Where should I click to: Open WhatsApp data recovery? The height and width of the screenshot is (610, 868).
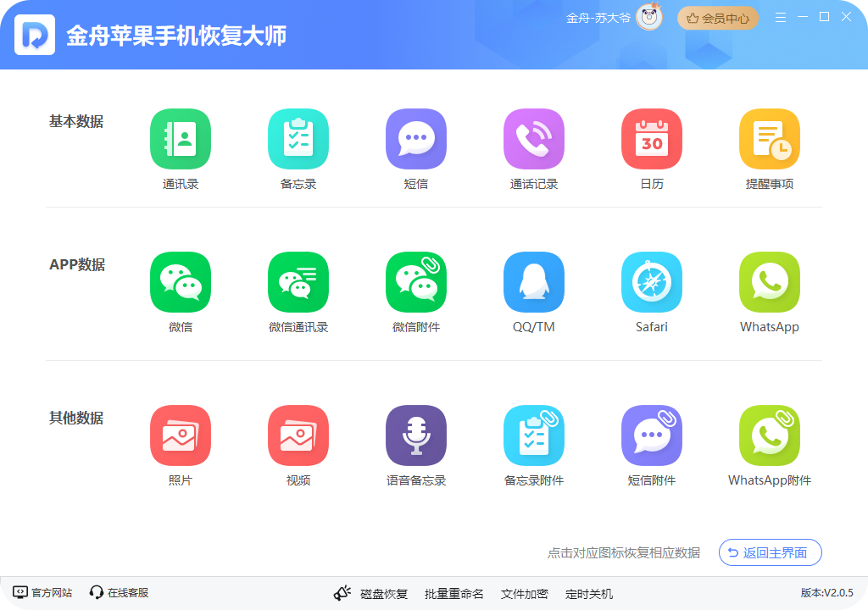[x=769, y=282]
